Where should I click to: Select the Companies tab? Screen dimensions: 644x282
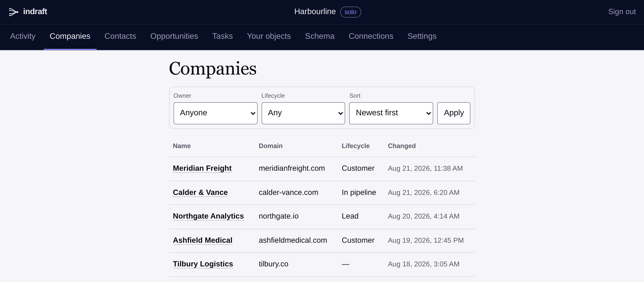coord(70,36)
